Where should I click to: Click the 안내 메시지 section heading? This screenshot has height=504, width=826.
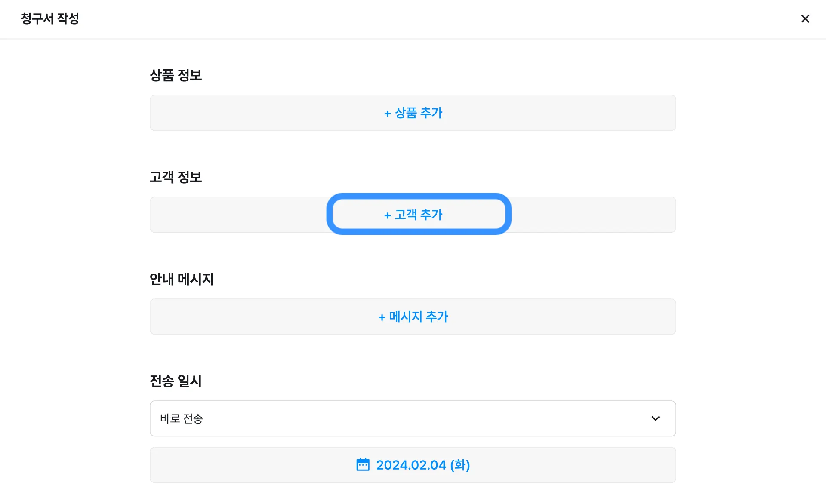pyautogui.click(x=182, y=279)
